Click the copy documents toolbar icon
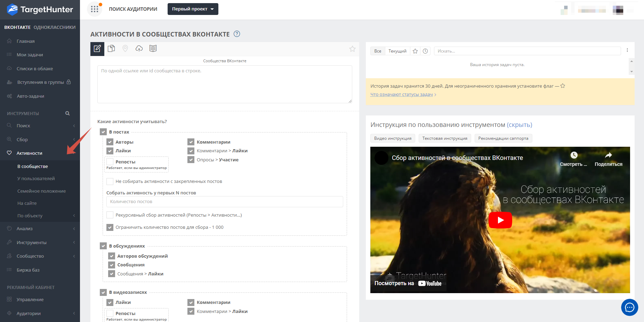The image size is (644, 322). click(111, 49)
